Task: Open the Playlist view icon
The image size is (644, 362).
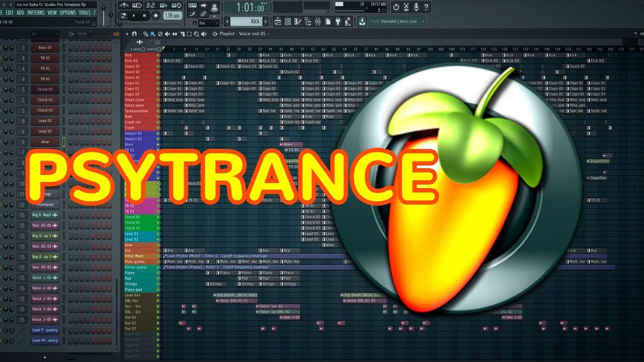Action: point(278,22)
